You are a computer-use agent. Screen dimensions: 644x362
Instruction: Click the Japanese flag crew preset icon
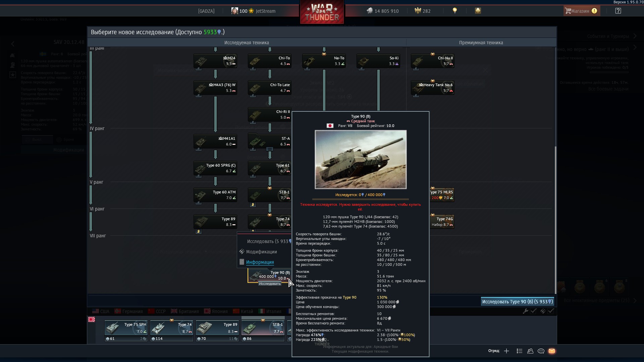click(x=92, y=319)
